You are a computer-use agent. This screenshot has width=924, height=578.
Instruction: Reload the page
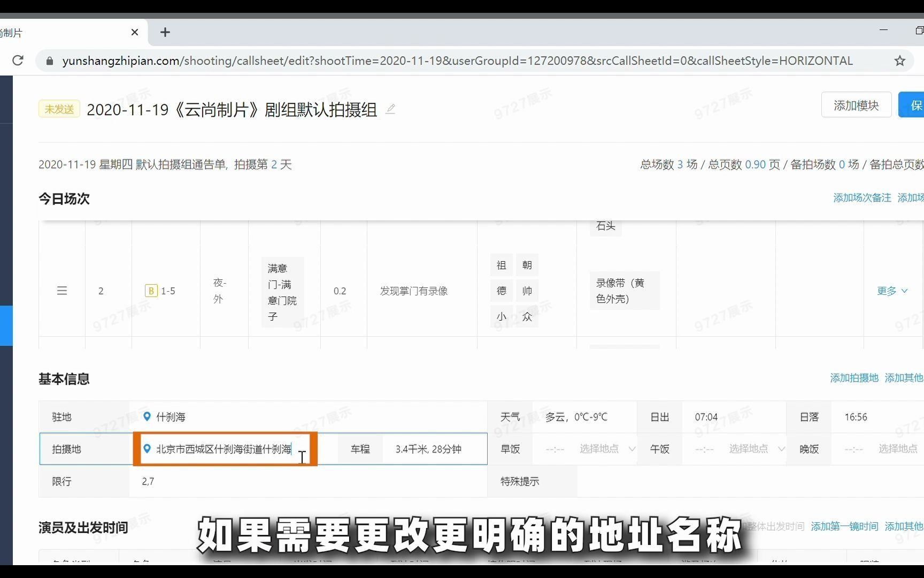point(18,60)
